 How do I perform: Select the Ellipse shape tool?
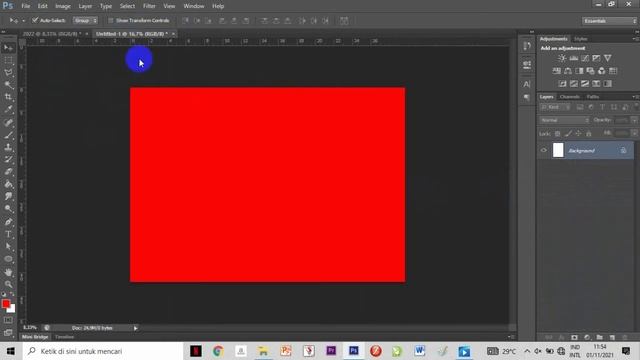click(8, 259)
